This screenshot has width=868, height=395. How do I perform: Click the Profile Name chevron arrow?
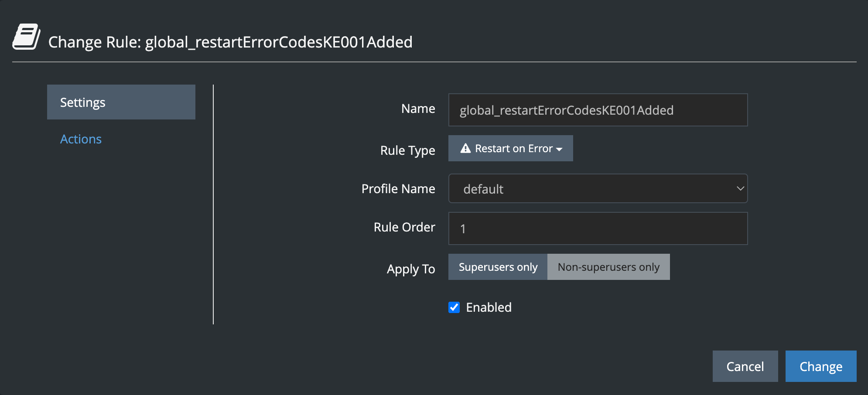point(740,189)
